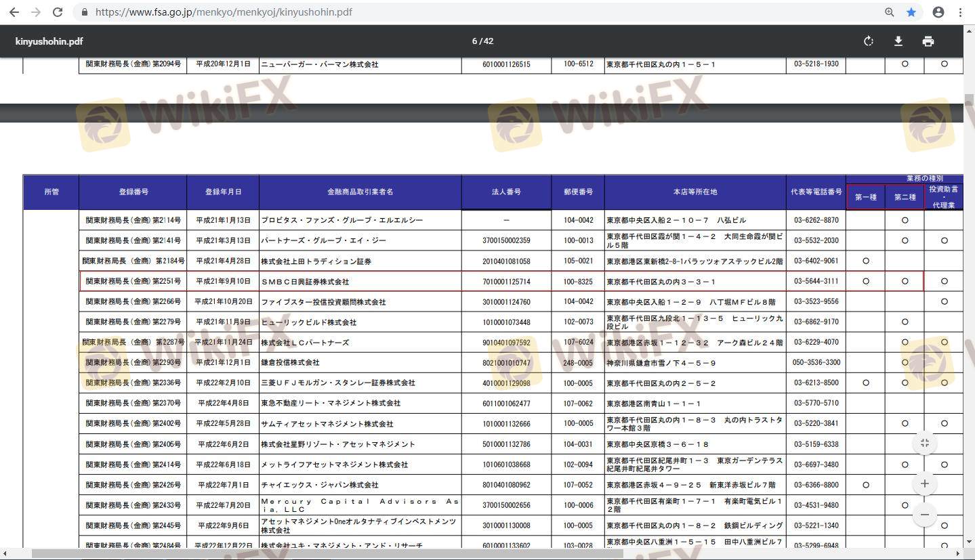Rotate the PDF clockwise
The height and width of the screenshot is (560, 975).
(869, 41)
